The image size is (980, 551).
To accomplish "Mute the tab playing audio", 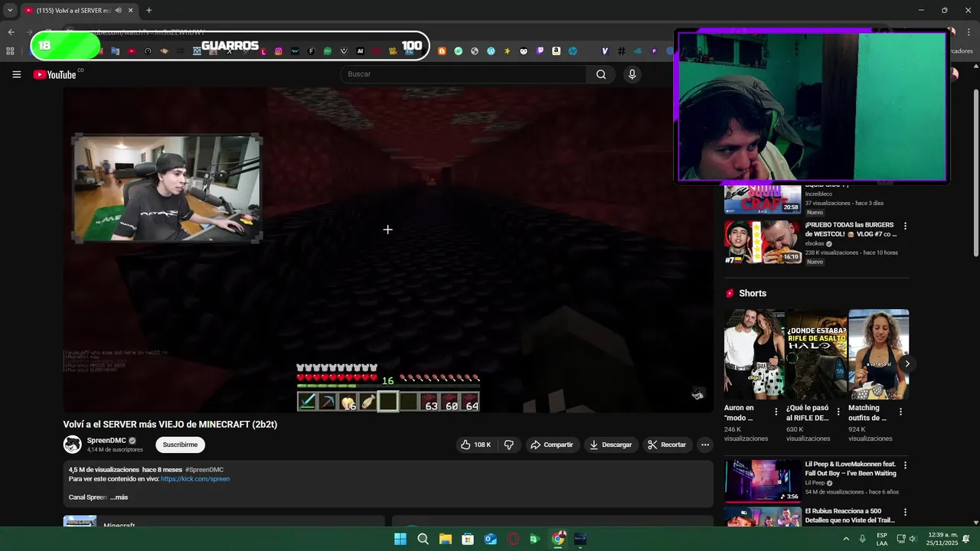I will (x=118, y=11).
